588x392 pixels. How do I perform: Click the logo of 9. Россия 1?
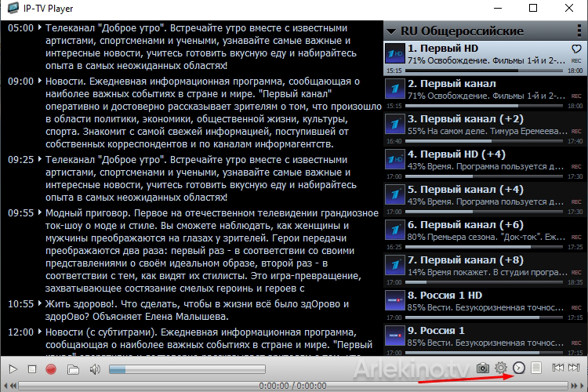coord(395,336)
